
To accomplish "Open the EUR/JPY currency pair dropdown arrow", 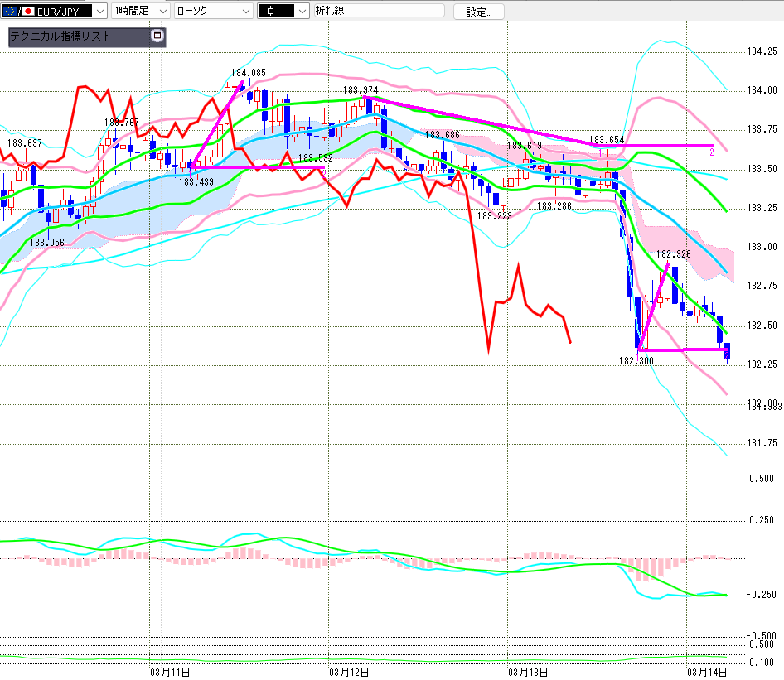I will click(x=99, y=12).
